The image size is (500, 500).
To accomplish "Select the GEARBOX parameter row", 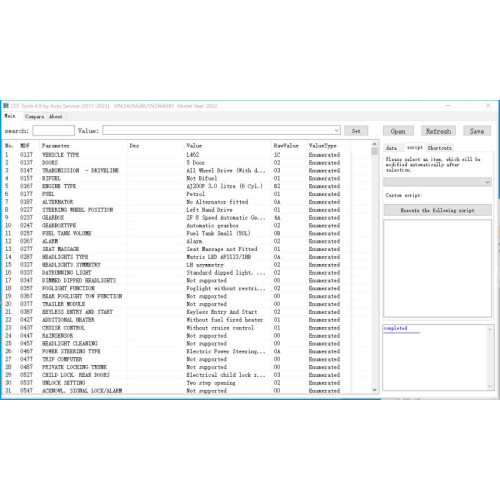I will point(187,218).
